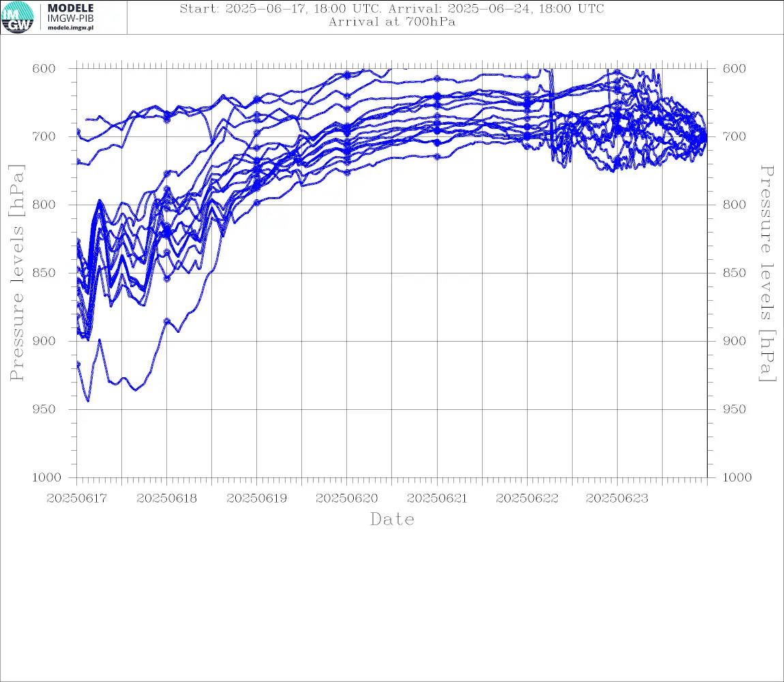Click the 20250621 date label
The width and height of the screenshot is (784, 682).
point(437,499)
